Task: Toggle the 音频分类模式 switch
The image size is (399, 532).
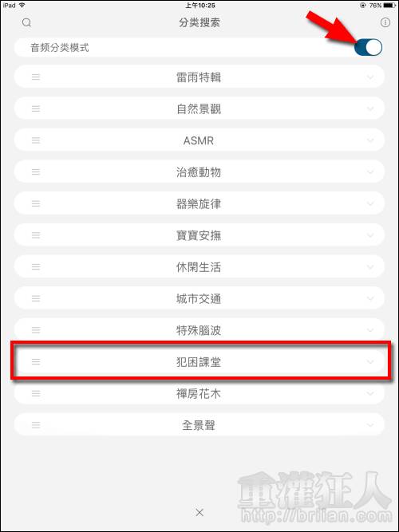Action: click(x=368, y=47)
